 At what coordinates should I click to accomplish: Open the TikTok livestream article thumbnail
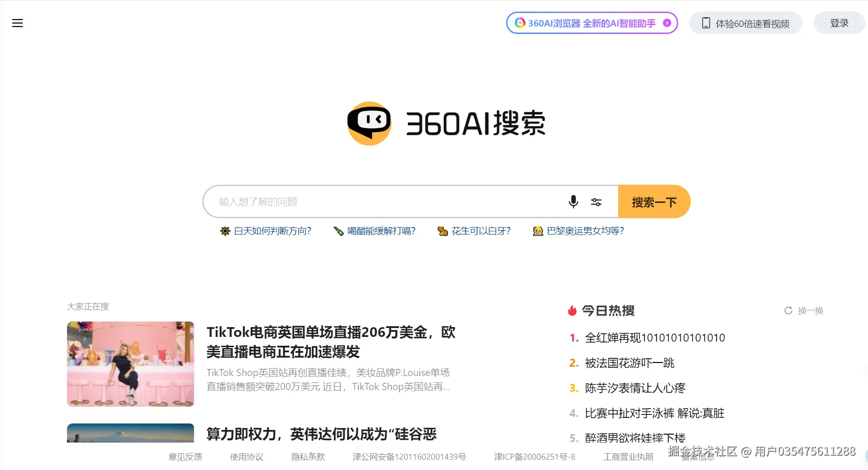pos(130,364)
